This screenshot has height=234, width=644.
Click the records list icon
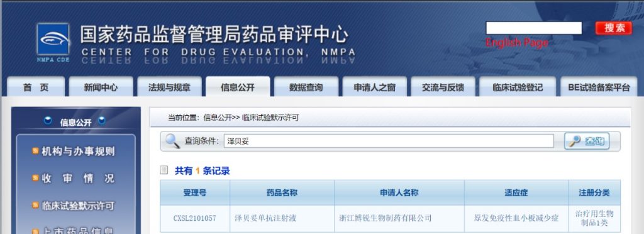coord(164,170)
